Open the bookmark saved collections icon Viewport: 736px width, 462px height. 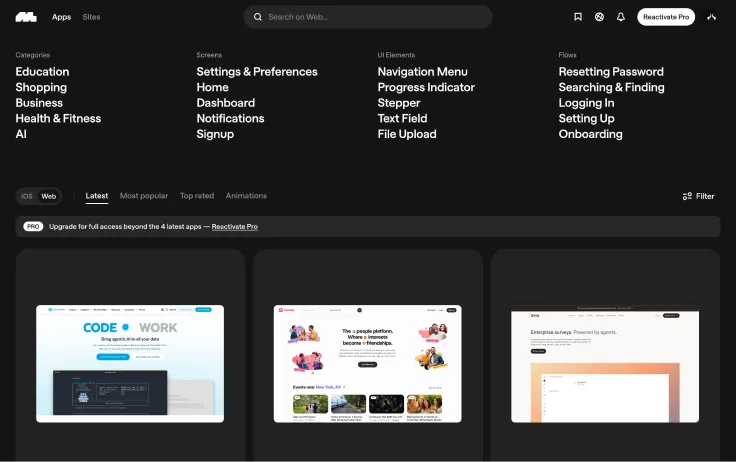click(578, 17)
